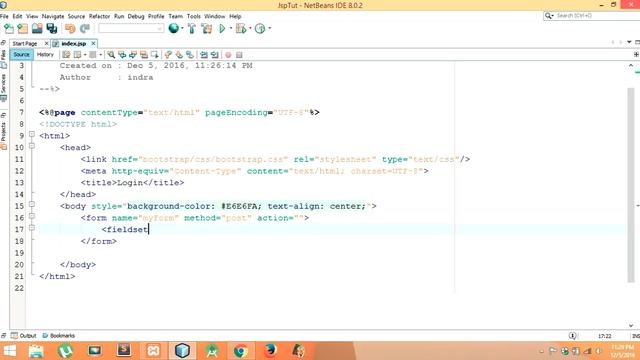Open Profile Project dropdown arrow

[269, 29]
